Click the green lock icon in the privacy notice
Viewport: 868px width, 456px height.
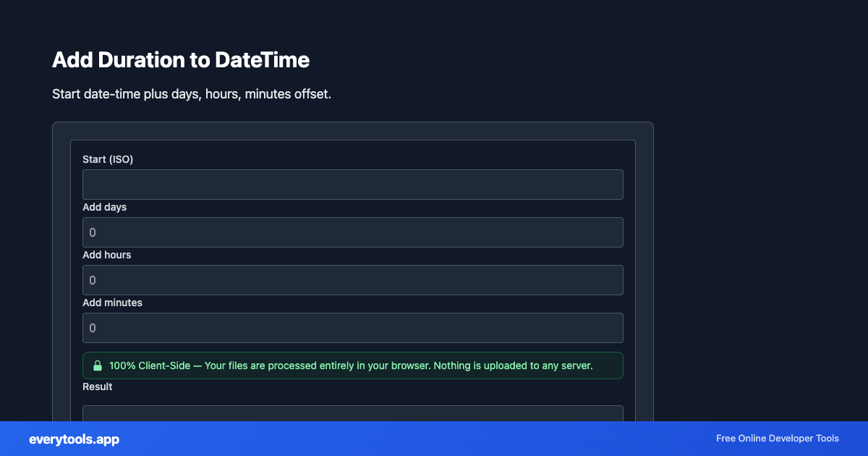point(98,366)
